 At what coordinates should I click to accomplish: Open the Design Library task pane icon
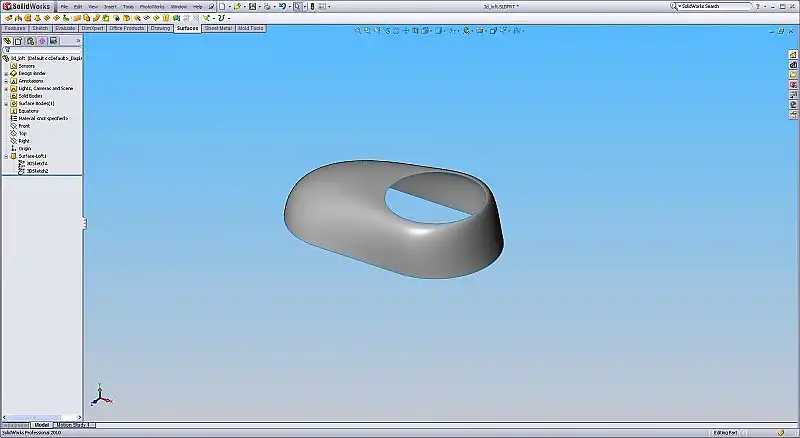793,65
